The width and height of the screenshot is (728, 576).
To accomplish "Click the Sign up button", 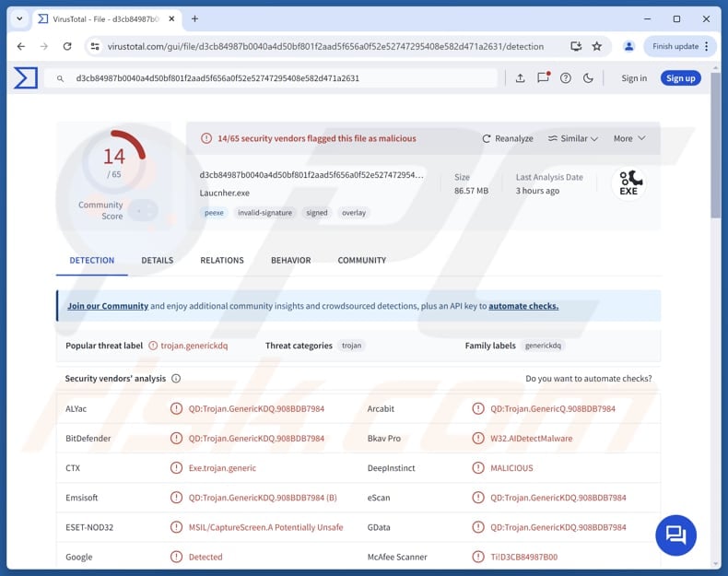I will (x=680, y=78).
